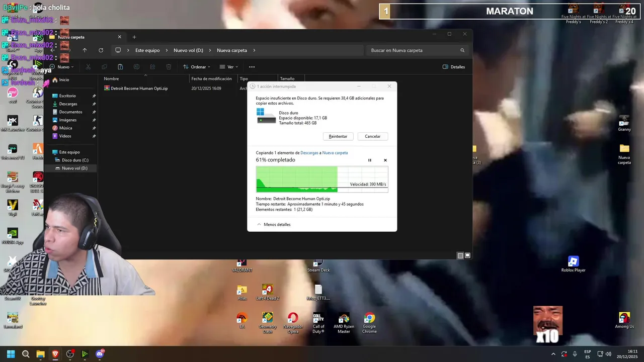
Task: Select the Geometry Dash desktop icon
Action: [268, 323]
